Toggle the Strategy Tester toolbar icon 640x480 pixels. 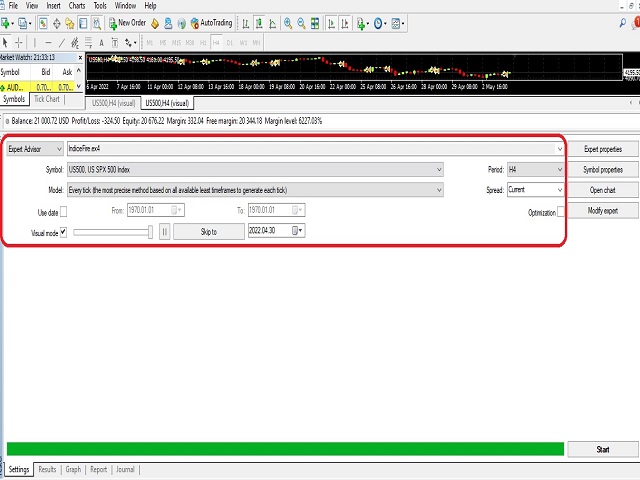(97, 24)
